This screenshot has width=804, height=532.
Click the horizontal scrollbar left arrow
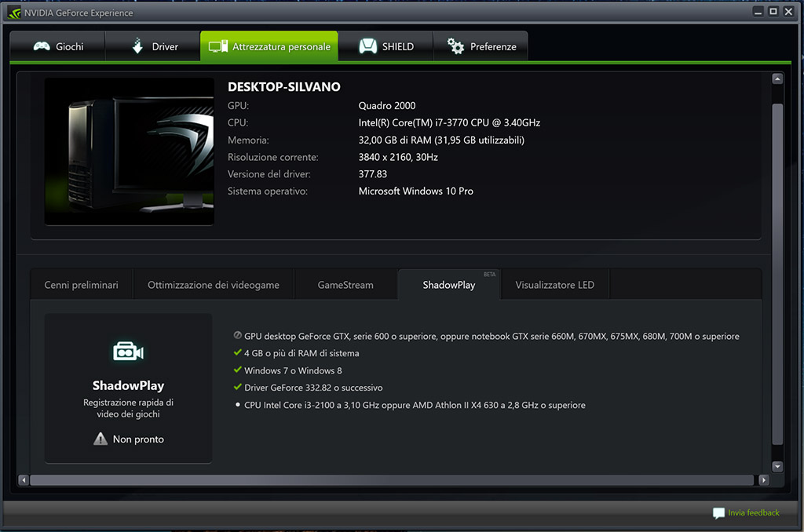[x=24, y=480]
